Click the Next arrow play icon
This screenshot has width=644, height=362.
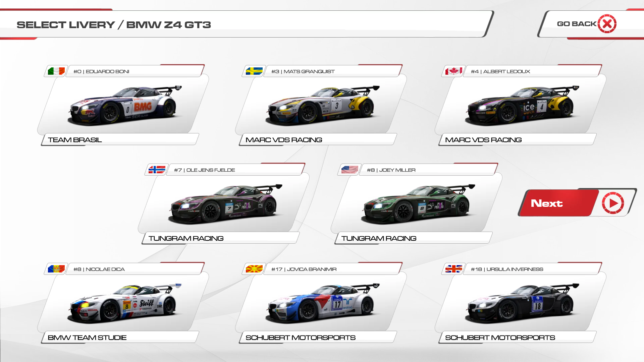click(613, 203)
